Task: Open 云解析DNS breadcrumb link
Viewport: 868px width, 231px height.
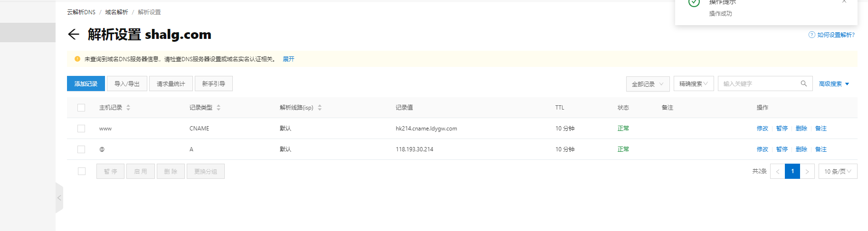Action: click(x=81, y=12)
